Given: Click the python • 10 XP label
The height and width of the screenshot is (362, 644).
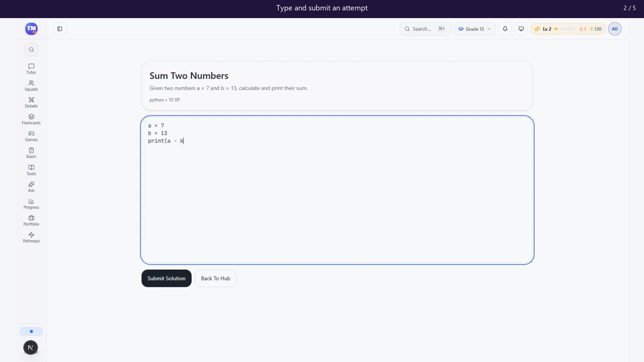Looking at the screenshot, I should (165, 100).
